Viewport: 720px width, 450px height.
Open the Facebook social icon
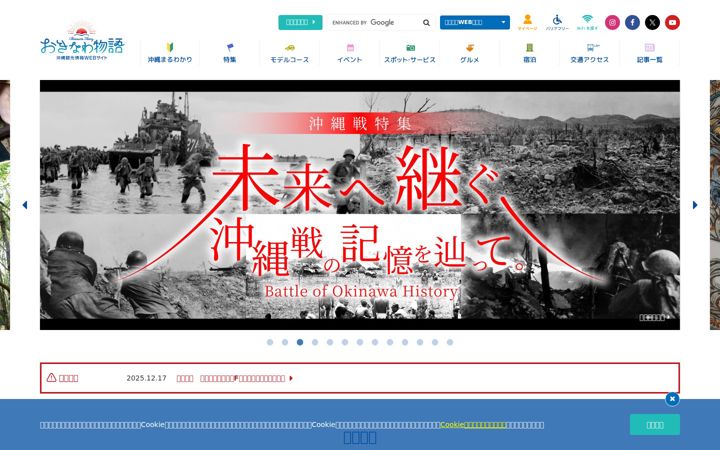pos(632,22)
